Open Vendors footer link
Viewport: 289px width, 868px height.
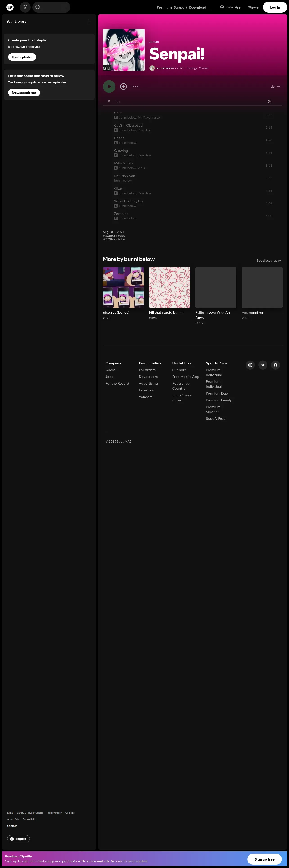[x=145, y=397]
